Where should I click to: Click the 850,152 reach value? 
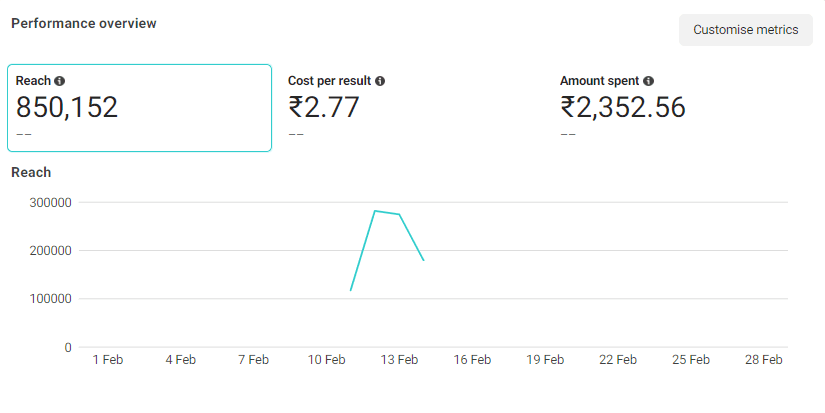67,107
